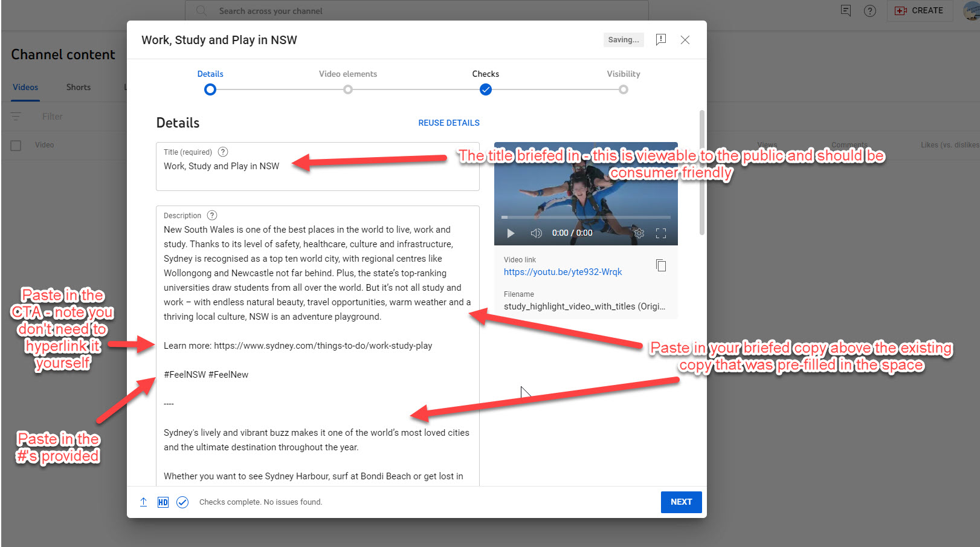
Task: Click the Filter field in Channel content
Action: [x=53, y=117]
